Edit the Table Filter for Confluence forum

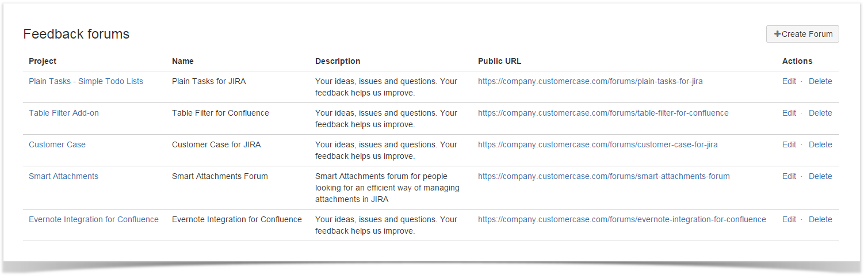[x=789, y=113]
